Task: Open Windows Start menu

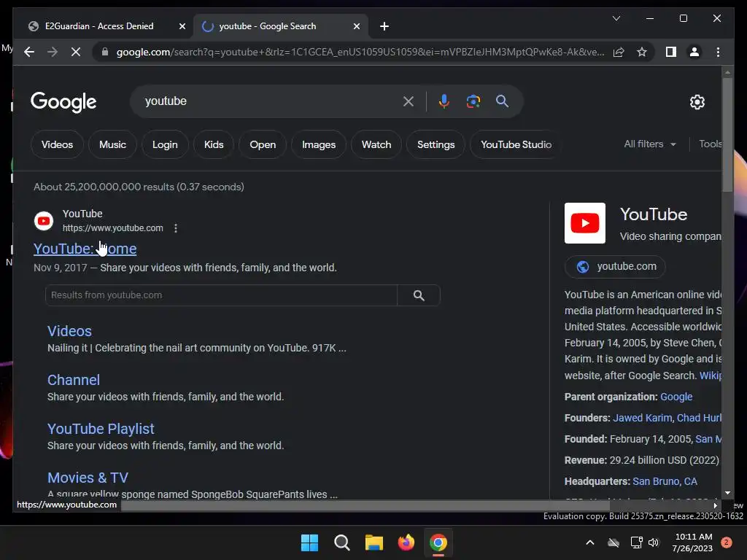Action: (309, 542)
